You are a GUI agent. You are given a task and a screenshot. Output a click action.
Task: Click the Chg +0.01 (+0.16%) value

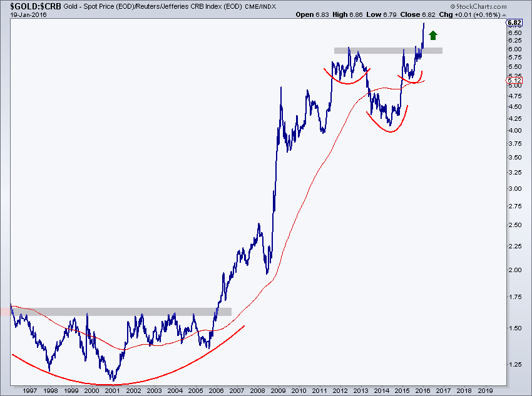(469, 14)
